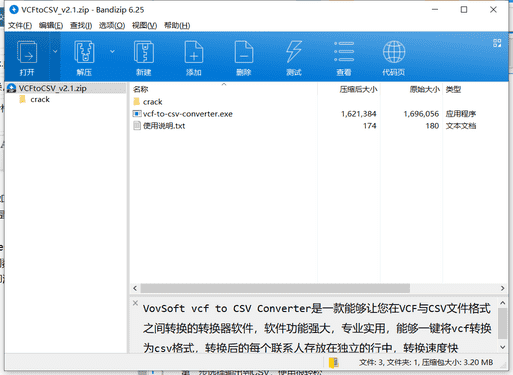Click the View (查看) list icon
Viewport: 513px width, 375px height.
344,52
